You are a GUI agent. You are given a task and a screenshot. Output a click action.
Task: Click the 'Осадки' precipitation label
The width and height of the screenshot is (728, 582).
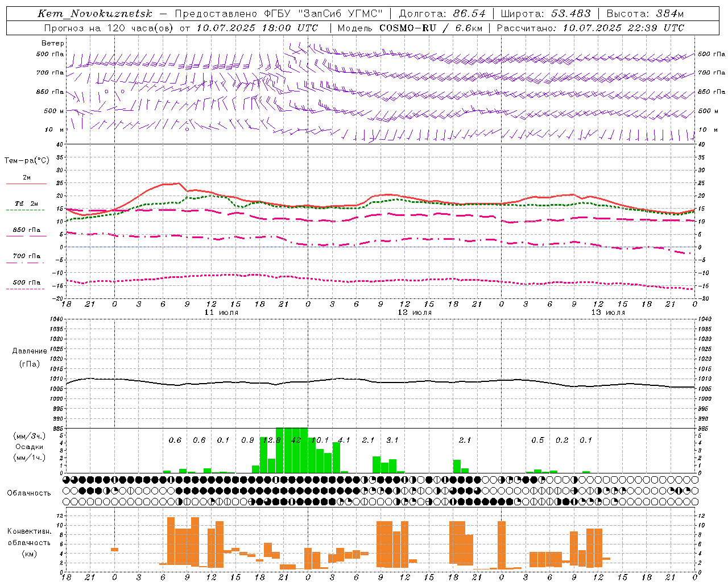pyautogui.click(x=29, y=447)
